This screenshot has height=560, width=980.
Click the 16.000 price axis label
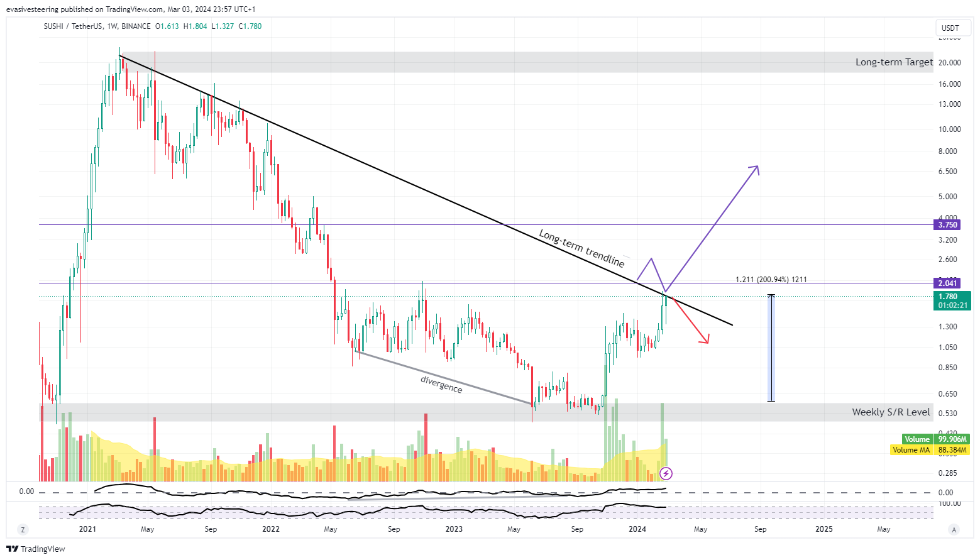click(x=949, y=84)
